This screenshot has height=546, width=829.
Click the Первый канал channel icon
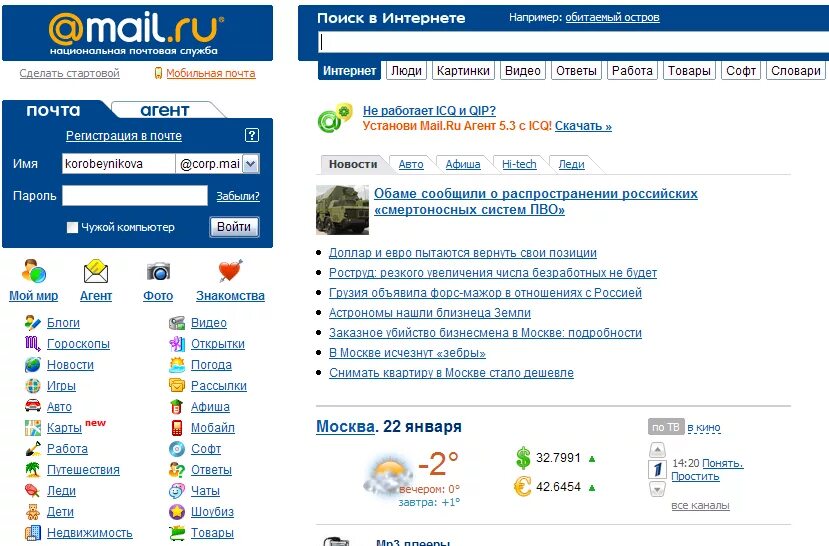coord(657,470)
